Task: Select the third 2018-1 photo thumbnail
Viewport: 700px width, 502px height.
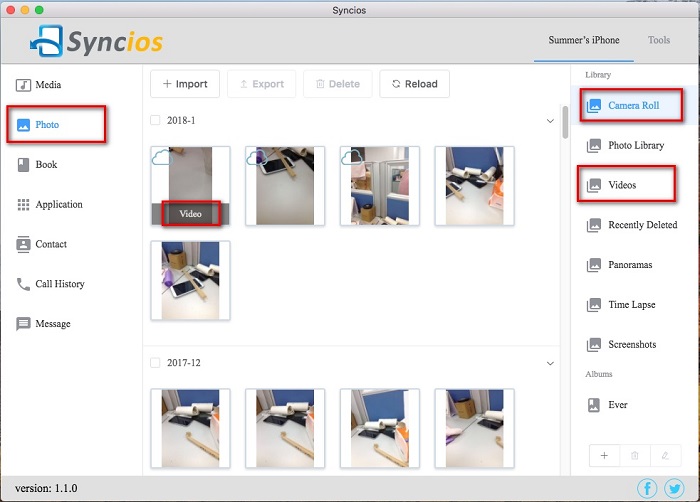Action: coord(379,186)
